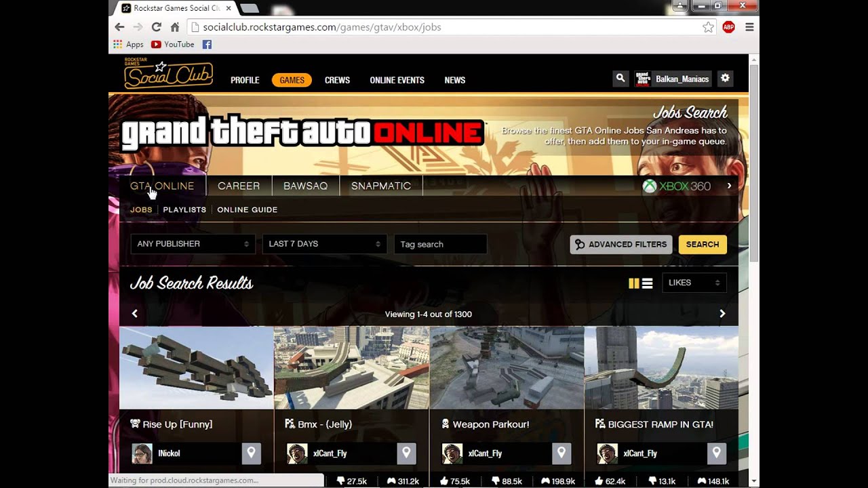Click the map pin on BIGGEST RAMP
This screenshot has width=868, height=488.
[x=717, y=453]
